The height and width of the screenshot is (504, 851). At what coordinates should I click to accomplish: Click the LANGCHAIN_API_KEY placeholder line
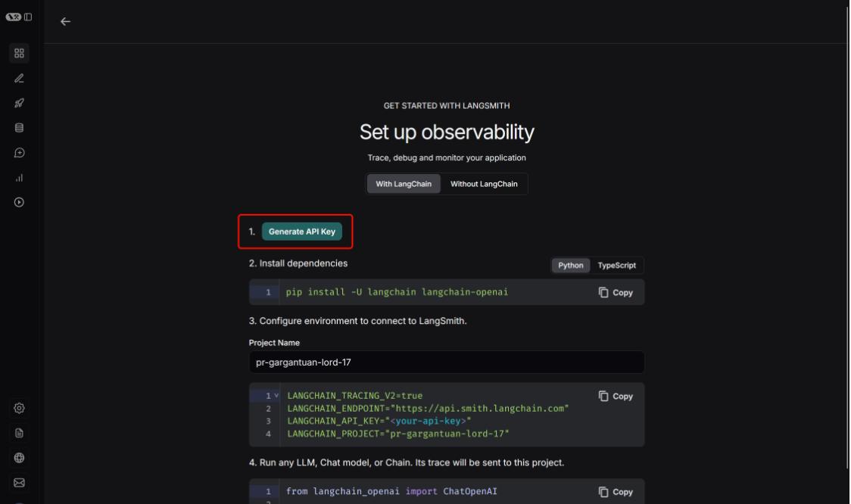click(x=379, y=421)
